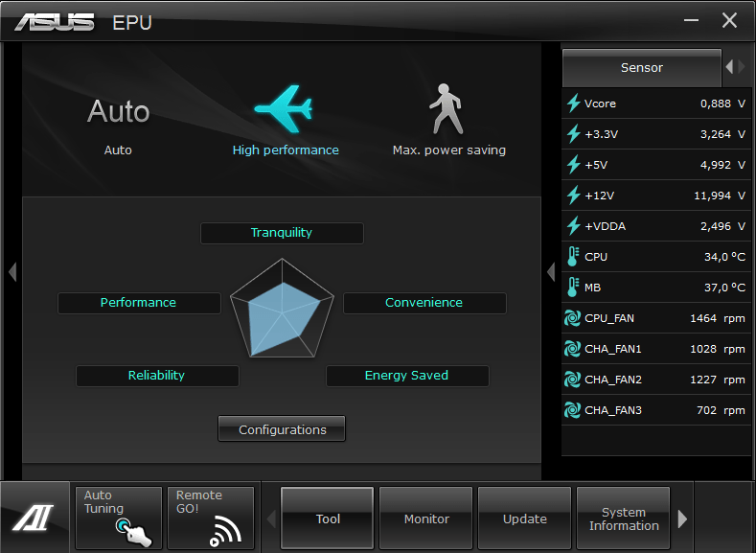Click the Vcore value 0,888 V
Screen dimensions: 756x553
click(722, 104)
